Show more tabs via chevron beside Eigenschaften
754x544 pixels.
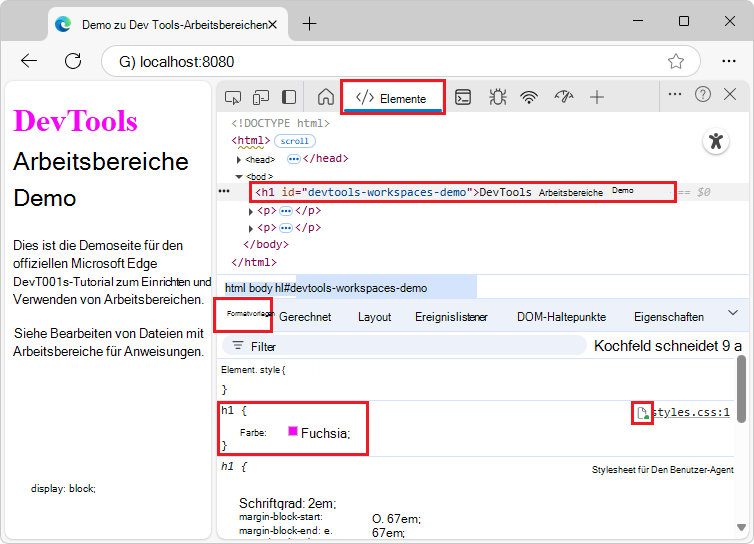pos(733,314)
